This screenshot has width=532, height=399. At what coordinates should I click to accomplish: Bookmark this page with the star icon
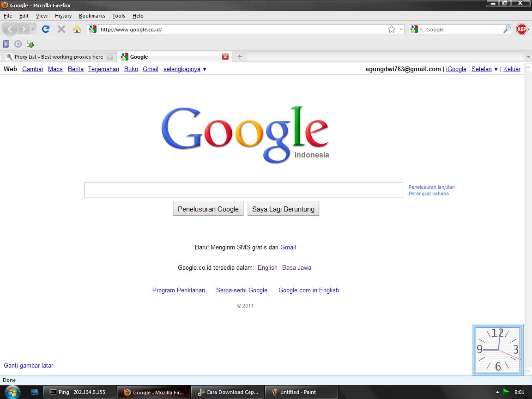(391, 29)
